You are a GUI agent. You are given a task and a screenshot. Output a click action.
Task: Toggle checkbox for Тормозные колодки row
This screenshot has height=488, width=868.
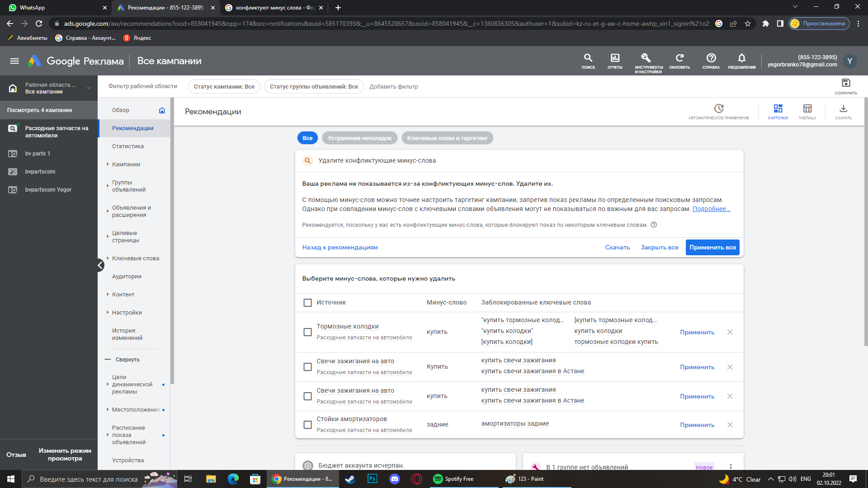tap(307, 331)
